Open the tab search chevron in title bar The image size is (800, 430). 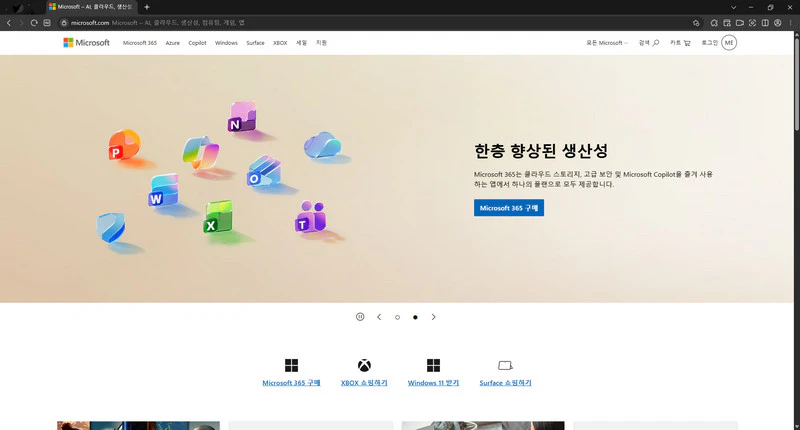coord(733,7)
